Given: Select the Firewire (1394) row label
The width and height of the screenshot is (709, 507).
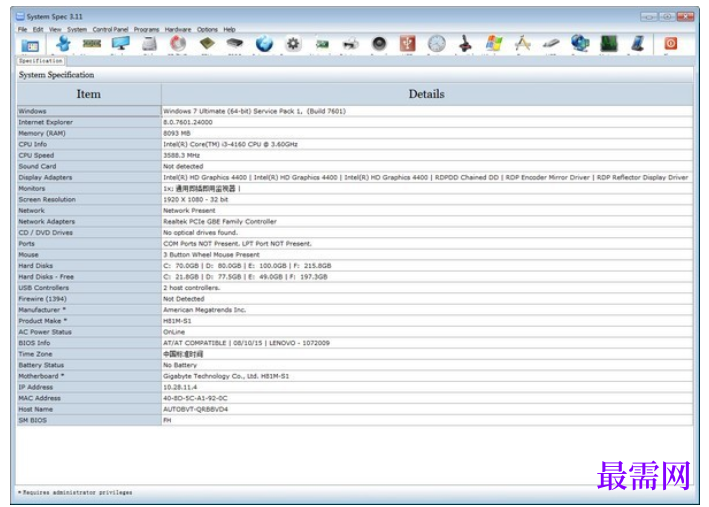Looking at the screenshot, I should point(43,299).
